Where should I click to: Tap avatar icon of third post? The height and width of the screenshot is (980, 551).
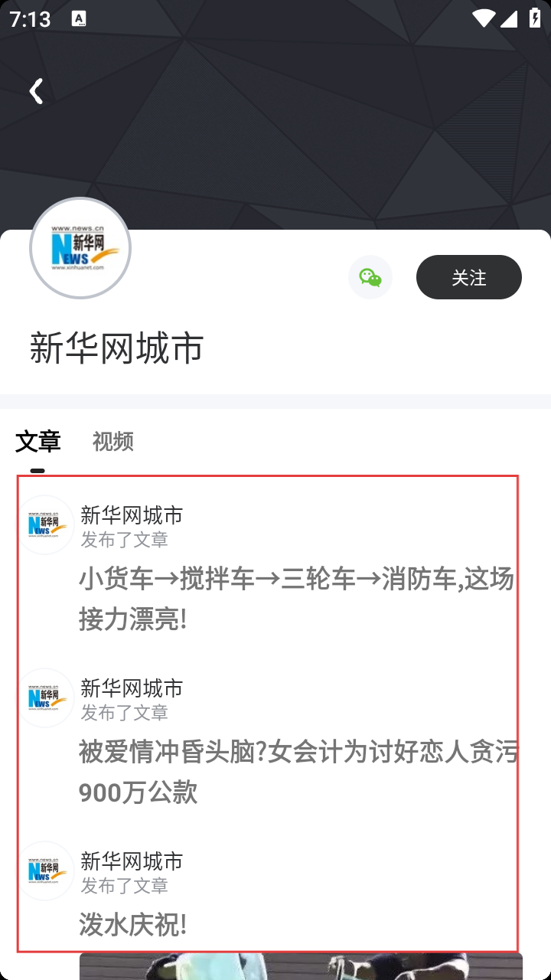pyautogui.click(x=46, y=871)
